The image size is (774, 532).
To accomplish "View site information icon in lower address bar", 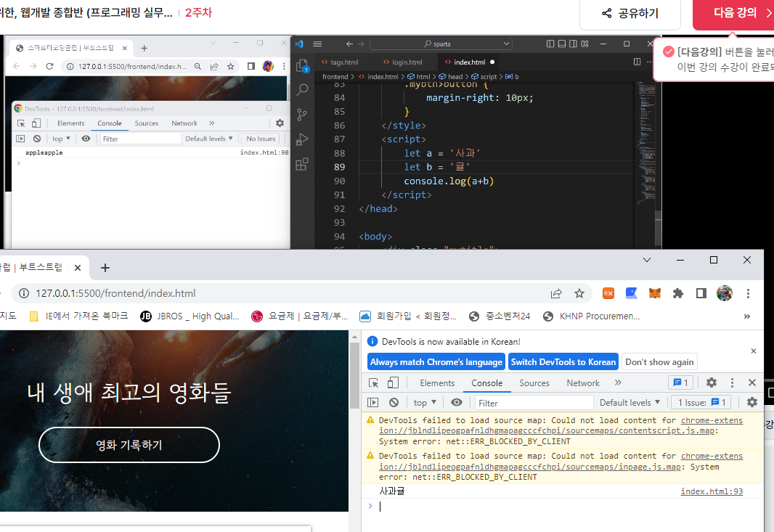I will click(x=24, y=294).
